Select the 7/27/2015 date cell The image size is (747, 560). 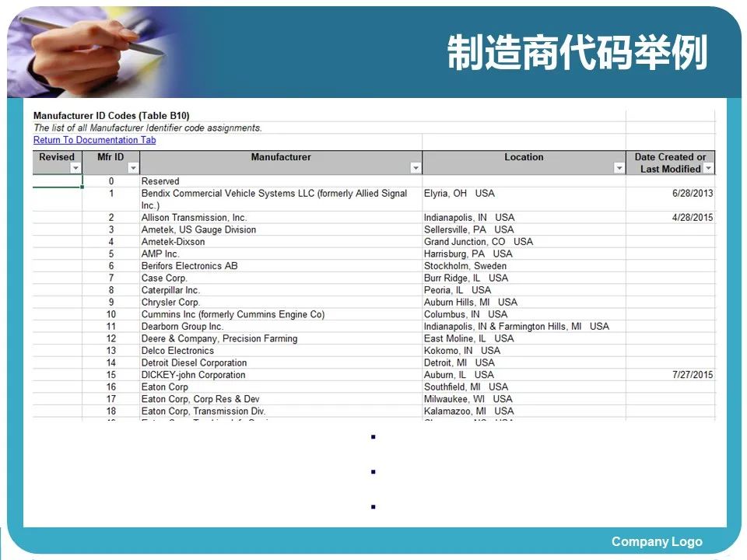click(x=671, y=375)
